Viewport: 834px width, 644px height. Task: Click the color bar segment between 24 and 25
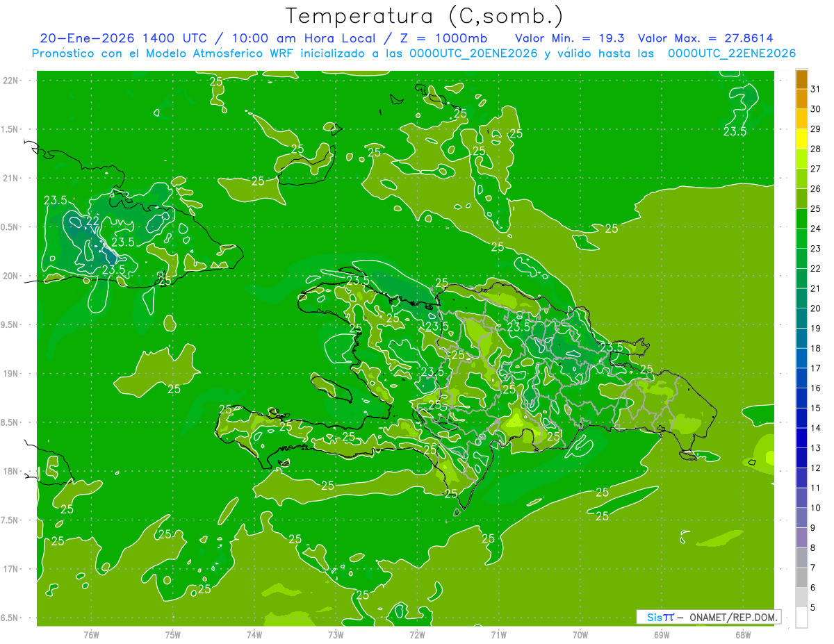coord(801,219)
